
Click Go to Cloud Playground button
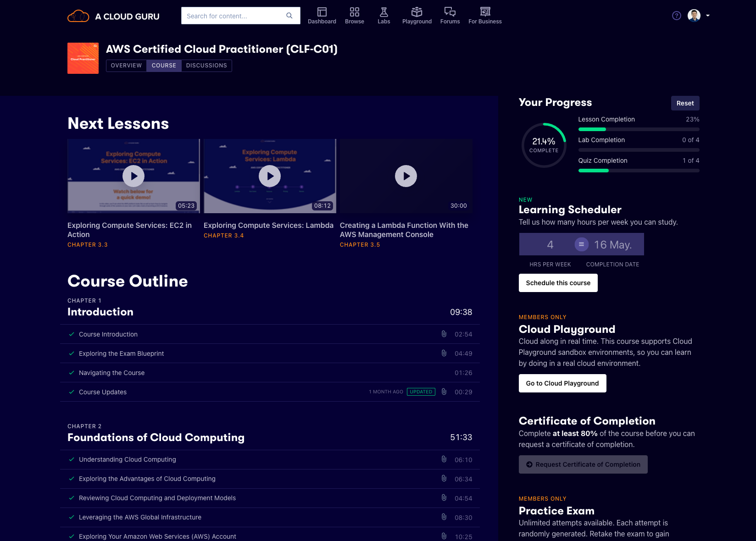[562, 383]
